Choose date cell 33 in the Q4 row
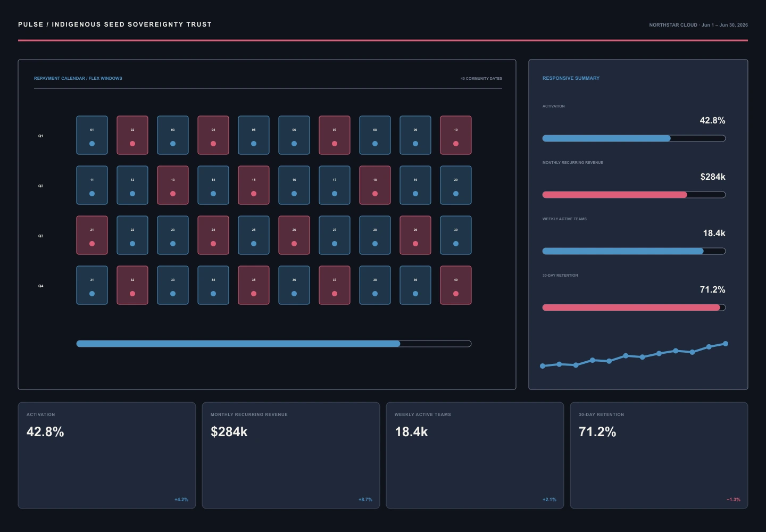 pyautogui.click(x=173, y=285)
